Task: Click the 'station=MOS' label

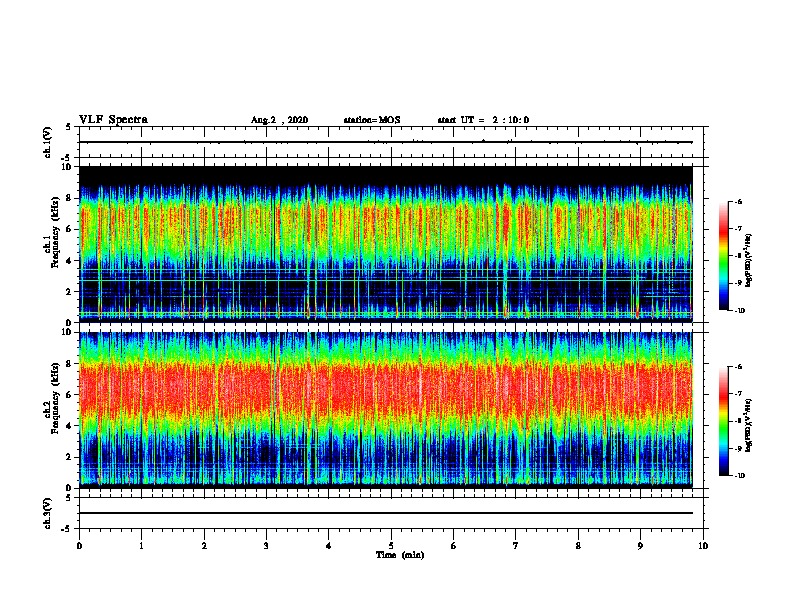Action: pyautogui.click(x=372, y=120)
